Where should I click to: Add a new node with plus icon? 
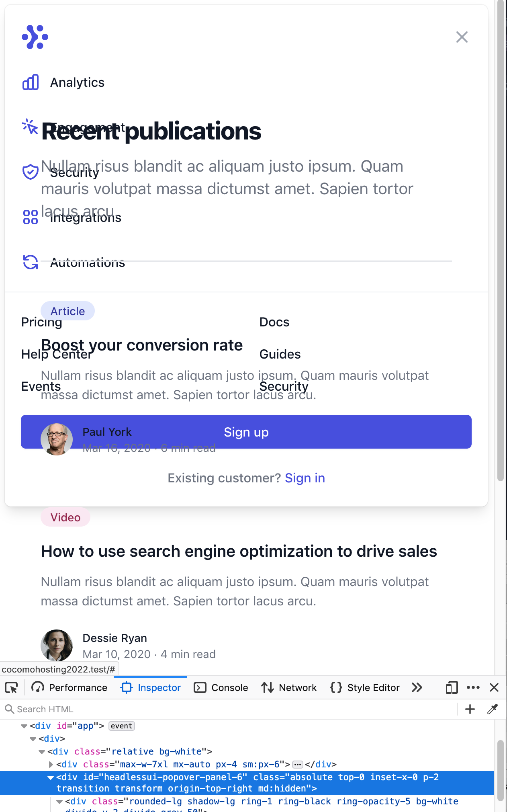470,709
